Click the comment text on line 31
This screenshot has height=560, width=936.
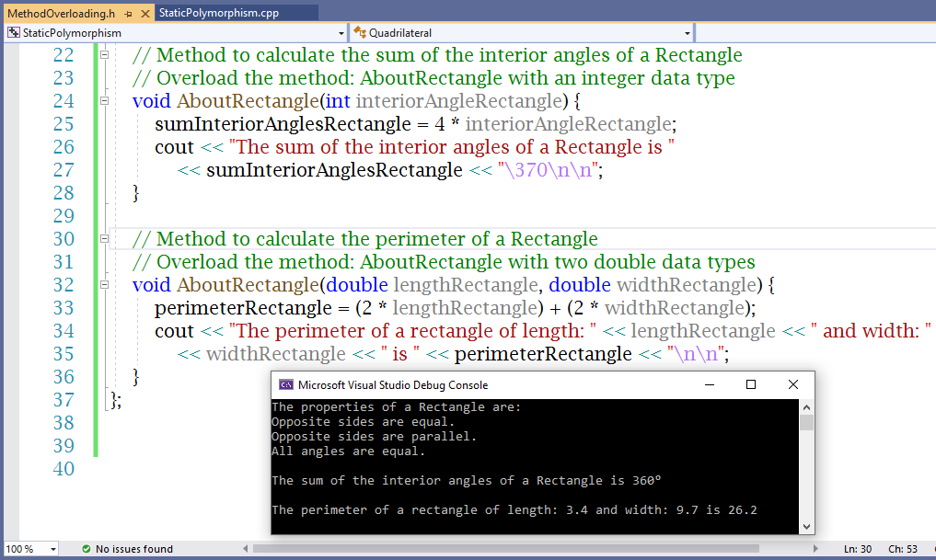[444, 262]
